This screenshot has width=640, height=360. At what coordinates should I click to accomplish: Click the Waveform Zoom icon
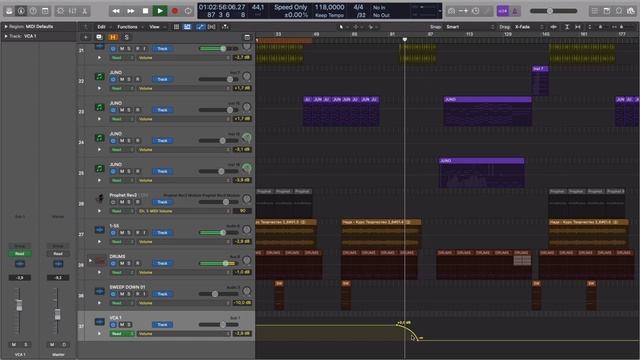[554, 27]
